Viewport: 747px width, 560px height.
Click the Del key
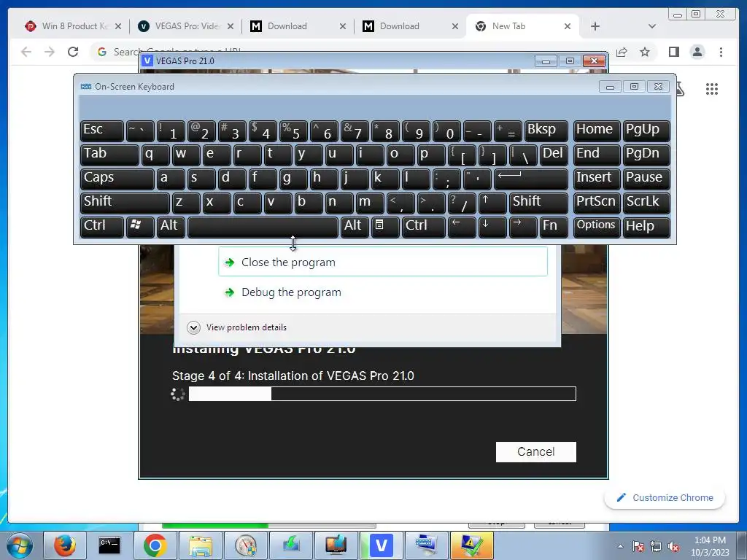554,155
